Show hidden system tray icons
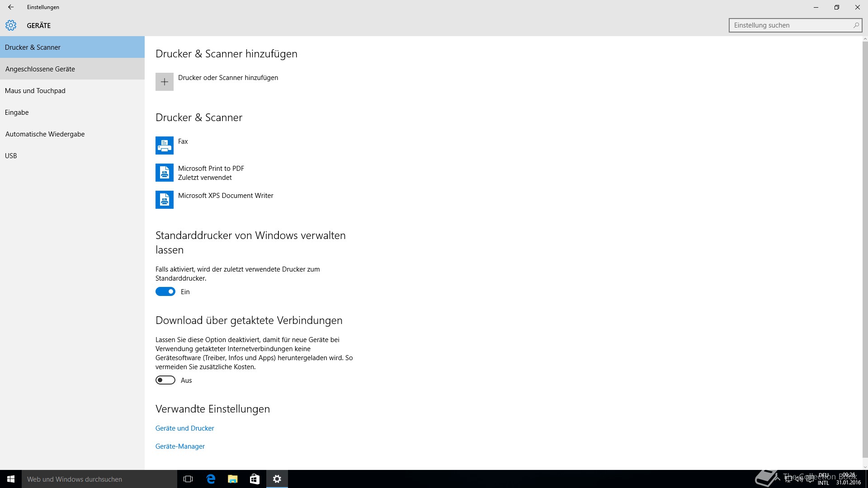This screenshot has height=488, width=868. [x=778, y=479]
